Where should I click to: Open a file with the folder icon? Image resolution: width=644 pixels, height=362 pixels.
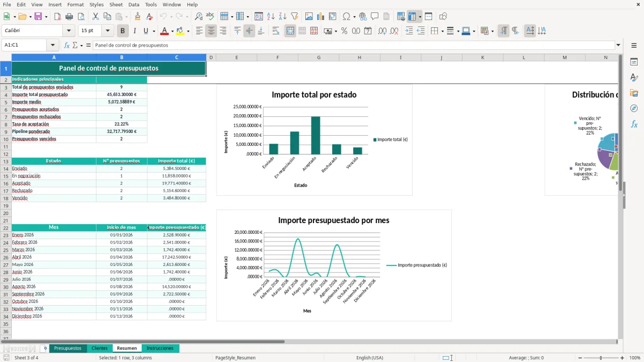coord(21,17)
